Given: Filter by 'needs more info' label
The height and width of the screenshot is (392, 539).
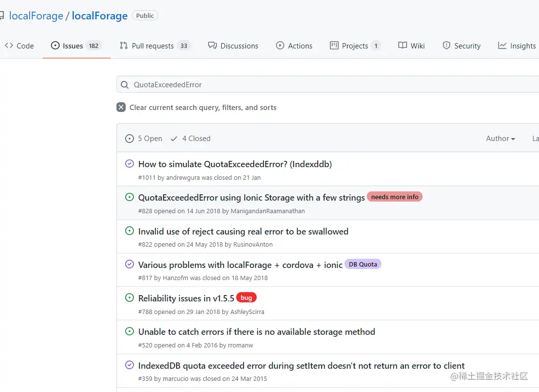Looking at the screenshot, I should (394, 197).
